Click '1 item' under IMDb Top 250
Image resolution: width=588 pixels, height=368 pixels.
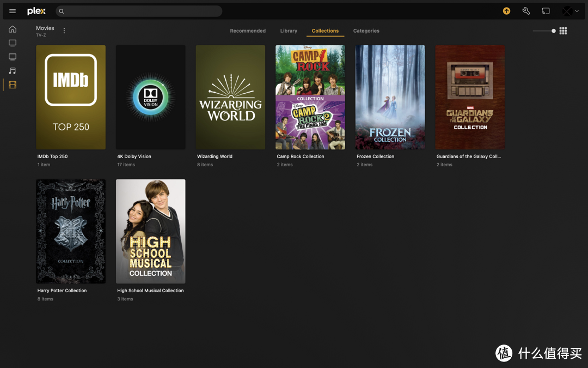[44, 165]
